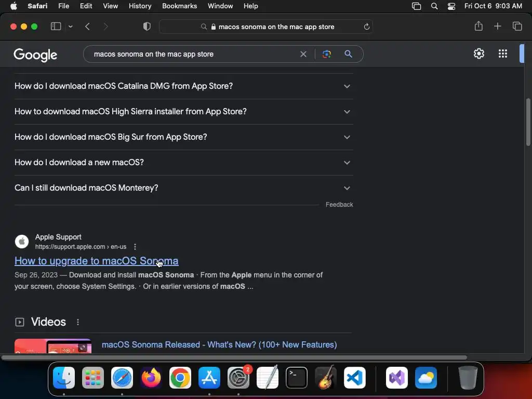
Task: Open the Help menu
Action: [251, 6]
